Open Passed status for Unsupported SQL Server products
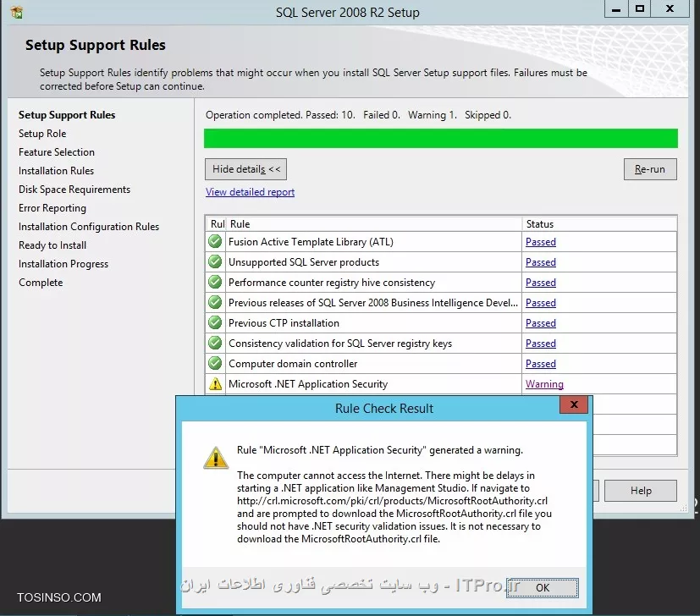The image size is (700, 616). (x=541, y=262)
